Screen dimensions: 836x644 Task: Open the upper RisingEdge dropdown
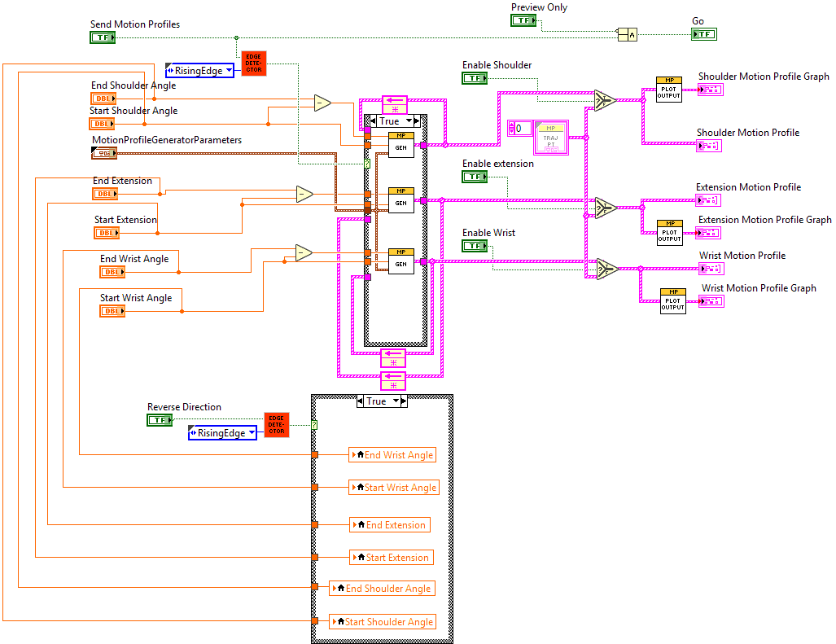pyautogui.click(x=199, y=70)
